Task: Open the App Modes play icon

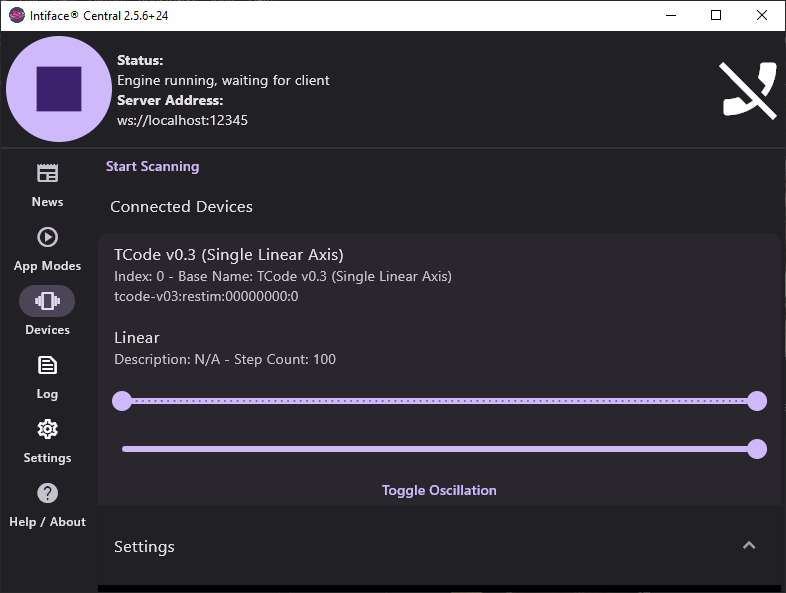Action: point(47,237)
